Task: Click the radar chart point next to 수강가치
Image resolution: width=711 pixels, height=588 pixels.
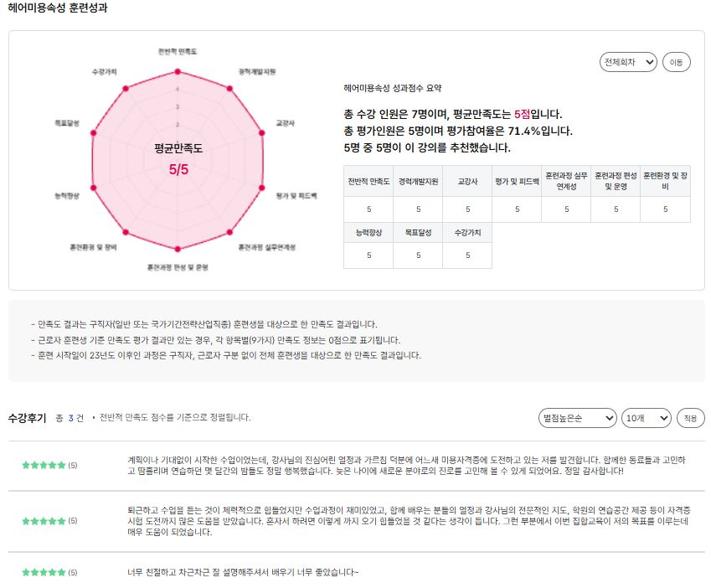Action: coord(126,89)
